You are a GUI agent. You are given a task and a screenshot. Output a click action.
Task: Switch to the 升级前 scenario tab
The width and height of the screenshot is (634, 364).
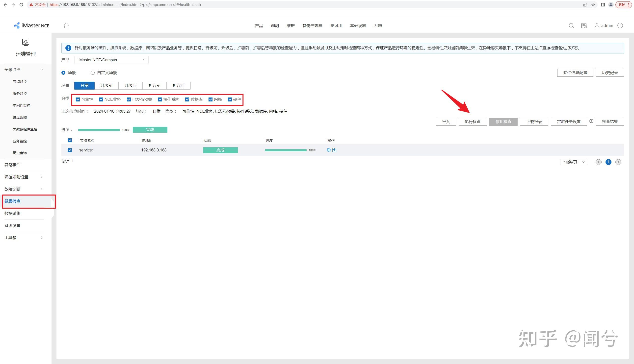(106, 86)
